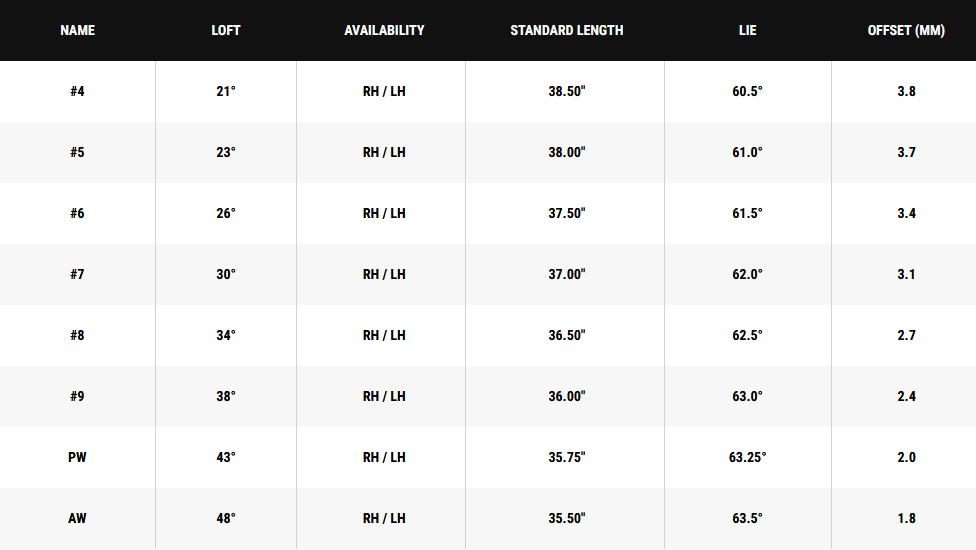Click the 63.25° lie value
976x550 pixels.
(747, 458)
